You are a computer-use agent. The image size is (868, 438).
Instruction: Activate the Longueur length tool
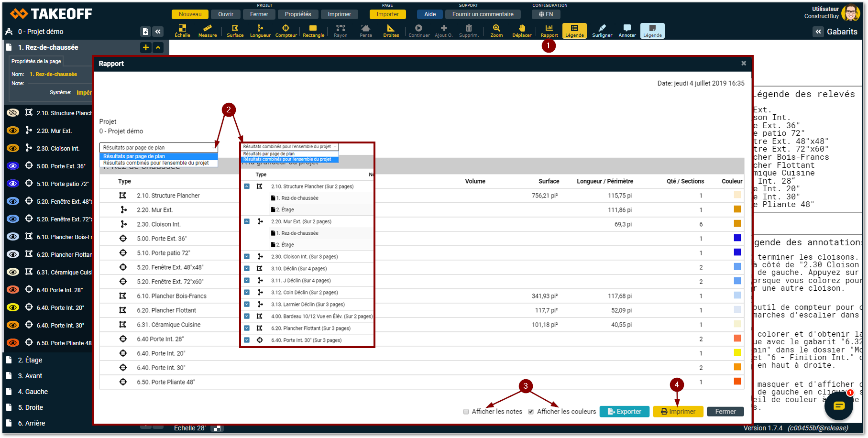coord(260,31)
